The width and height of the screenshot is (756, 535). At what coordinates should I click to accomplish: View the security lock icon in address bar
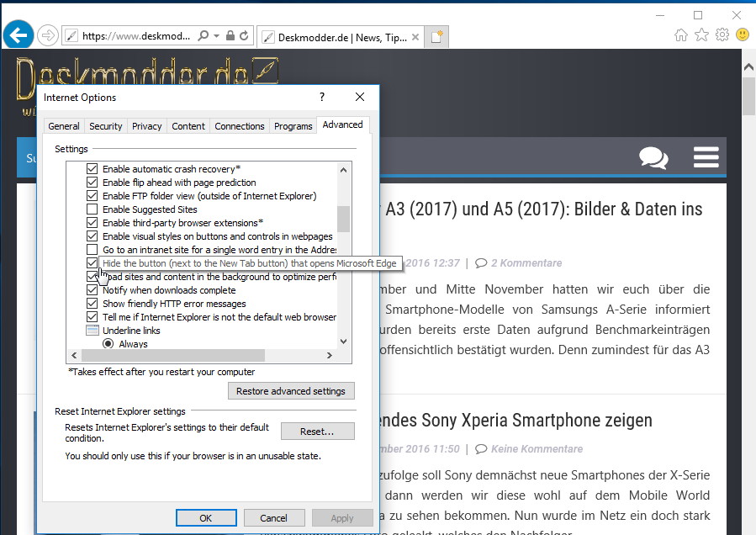pyautogui.click(x=230, y=35)
